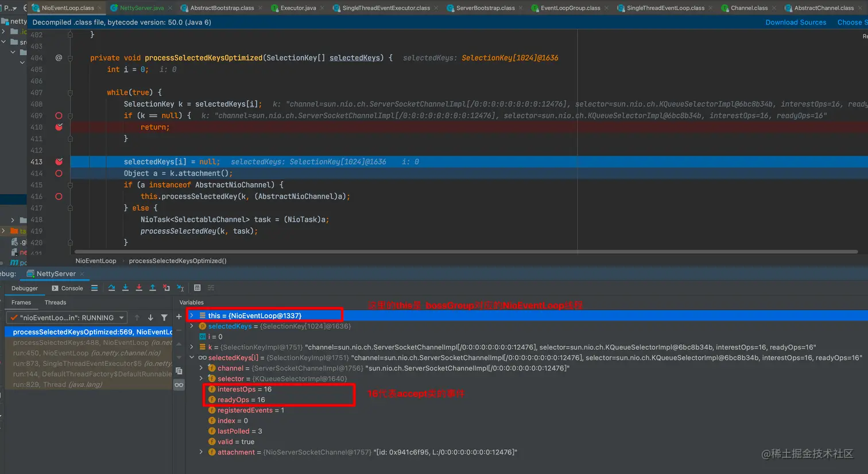Click the code fold marker at line 407
The image size is (868, 474).
pyautogui.click(x=70, y=93)
